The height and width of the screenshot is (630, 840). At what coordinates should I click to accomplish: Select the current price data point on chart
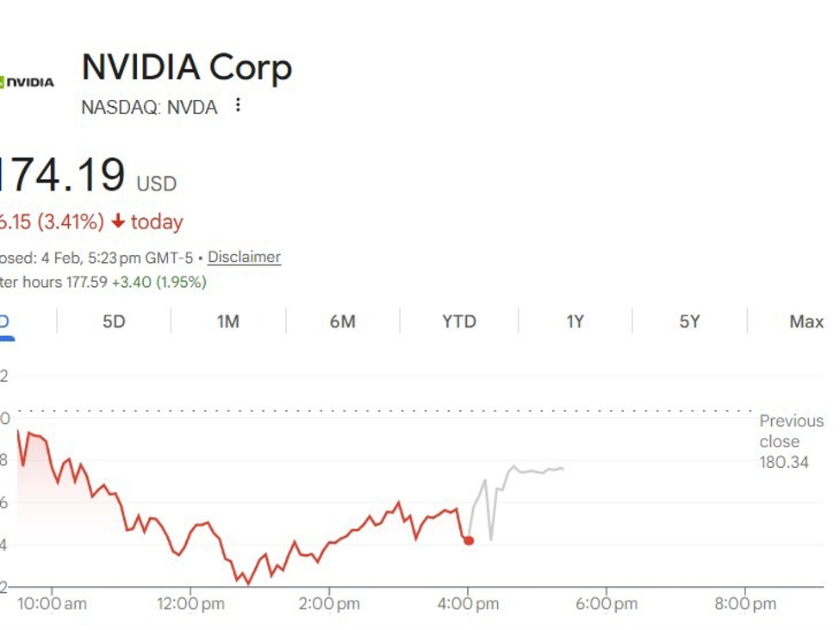470,540
